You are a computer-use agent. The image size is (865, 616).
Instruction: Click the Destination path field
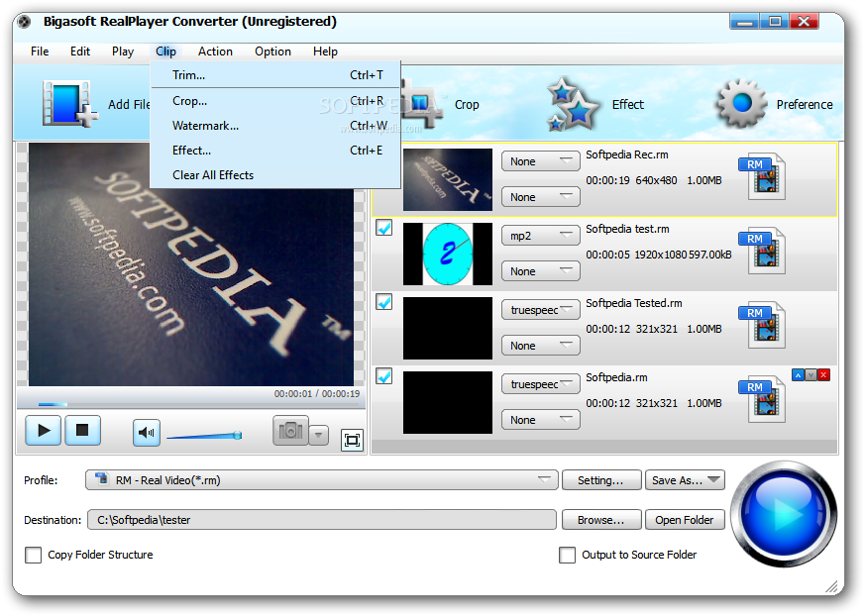tap(322, 520)
